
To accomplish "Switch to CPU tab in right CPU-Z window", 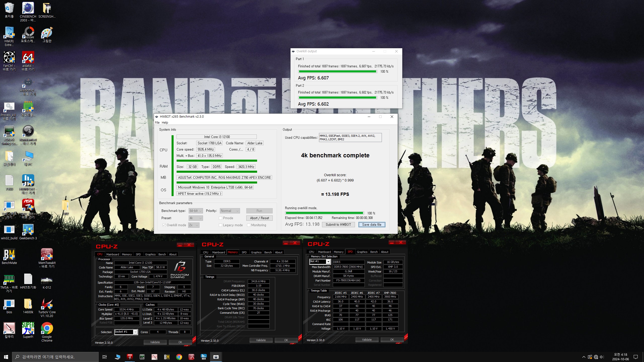I will click(311, 252).
